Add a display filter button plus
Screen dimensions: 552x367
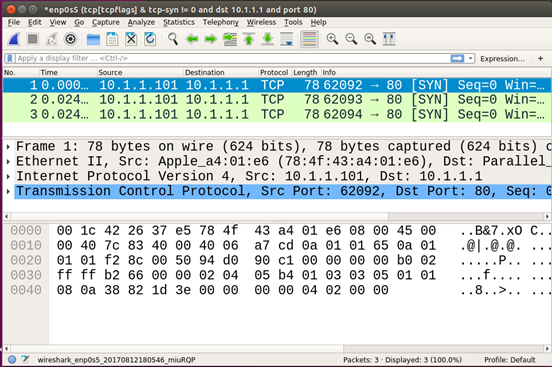(540, 58)
